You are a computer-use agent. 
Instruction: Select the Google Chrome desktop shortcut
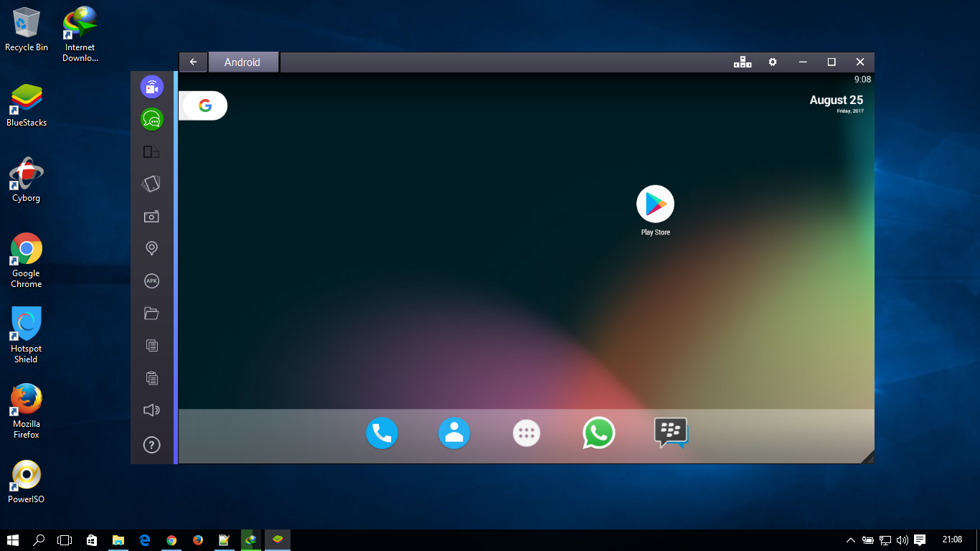coord(27,260)
